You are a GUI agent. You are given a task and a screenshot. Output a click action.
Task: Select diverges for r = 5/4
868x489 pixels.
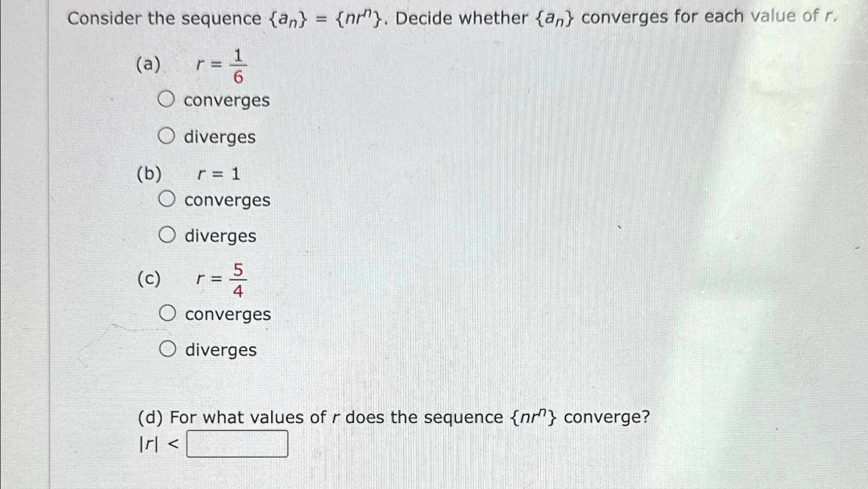tap(167, 349)
